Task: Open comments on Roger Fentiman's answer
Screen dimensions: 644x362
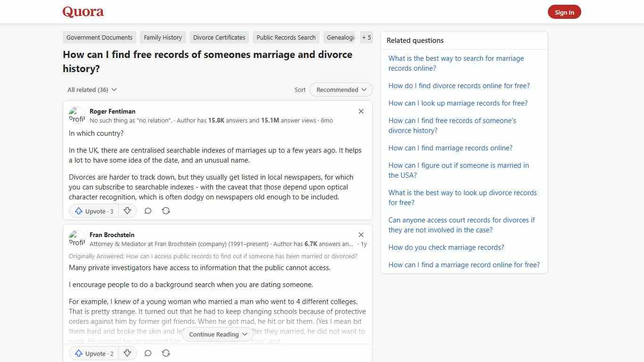Action: click(x=148, y=211)
